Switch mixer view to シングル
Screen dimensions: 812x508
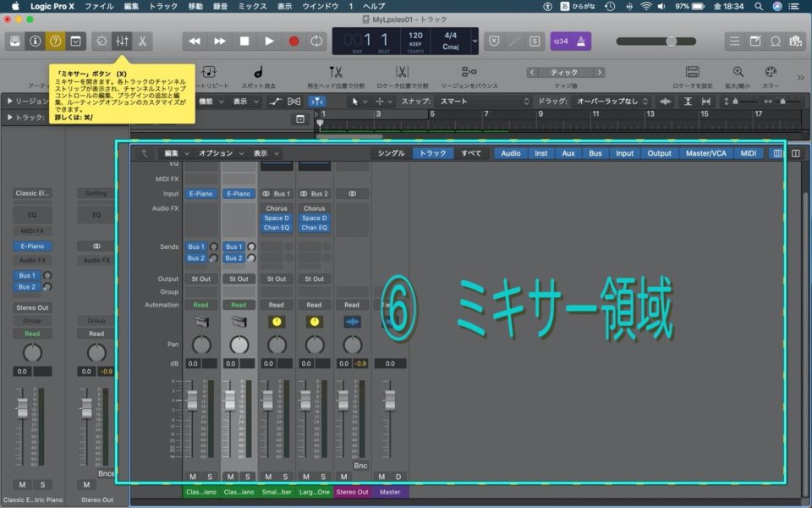click(x=391, y=153)
